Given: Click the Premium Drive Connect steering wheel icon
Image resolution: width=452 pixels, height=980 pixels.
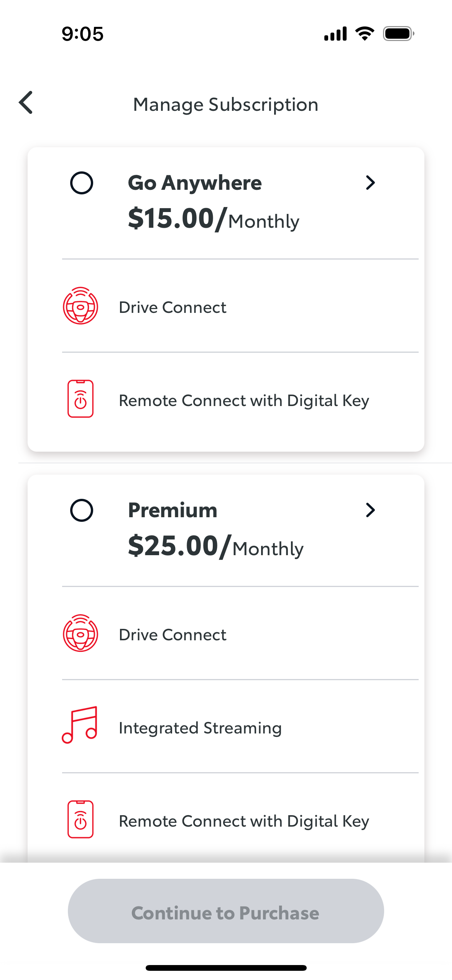Looking at the screenshot, I should click(81, 633).
